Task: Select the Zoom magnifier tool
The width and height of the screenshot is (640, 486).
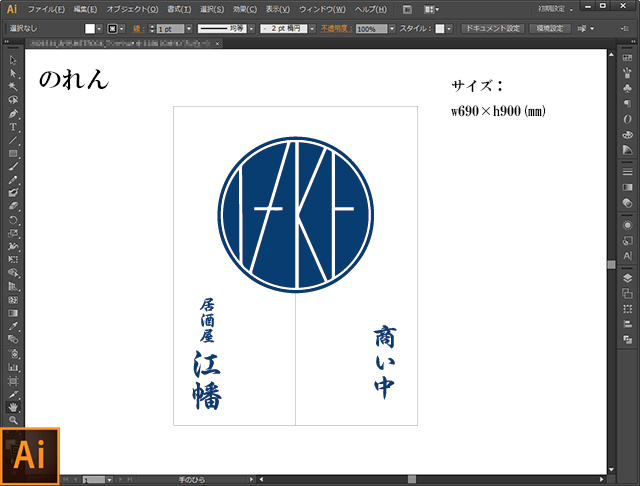Action: tap(13, 420)
